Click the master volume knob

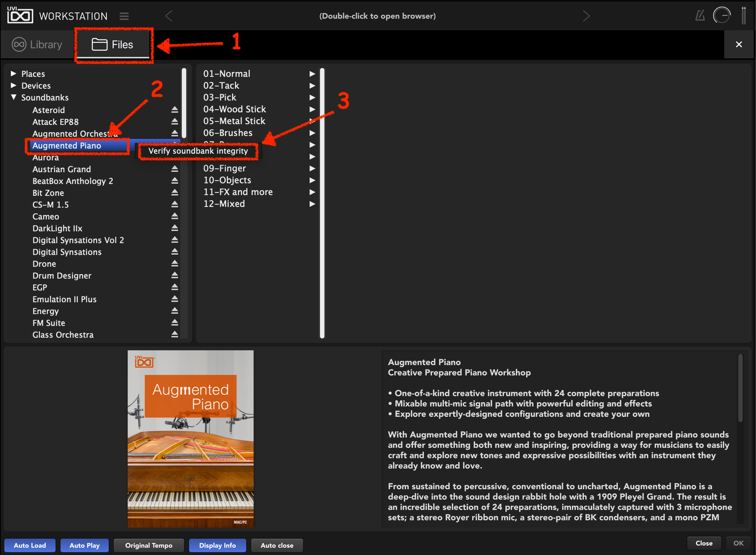click(722, 16)
